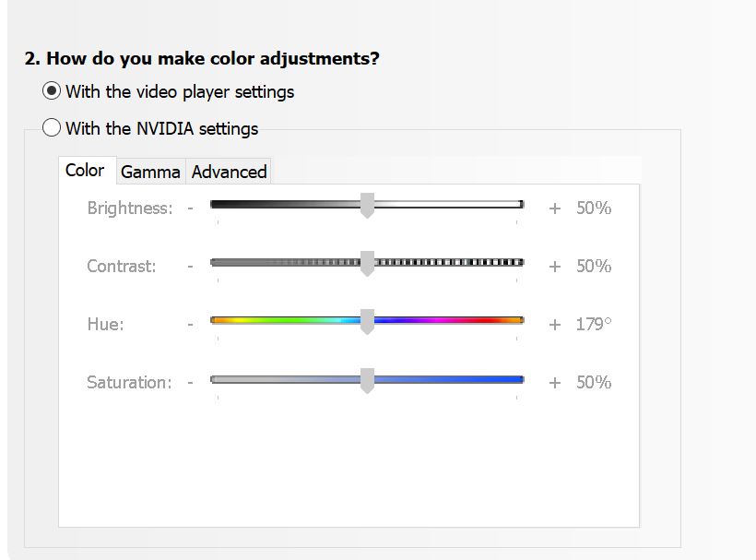Decrease Saturation with the minus icon
756x560 pixels.
190,383
